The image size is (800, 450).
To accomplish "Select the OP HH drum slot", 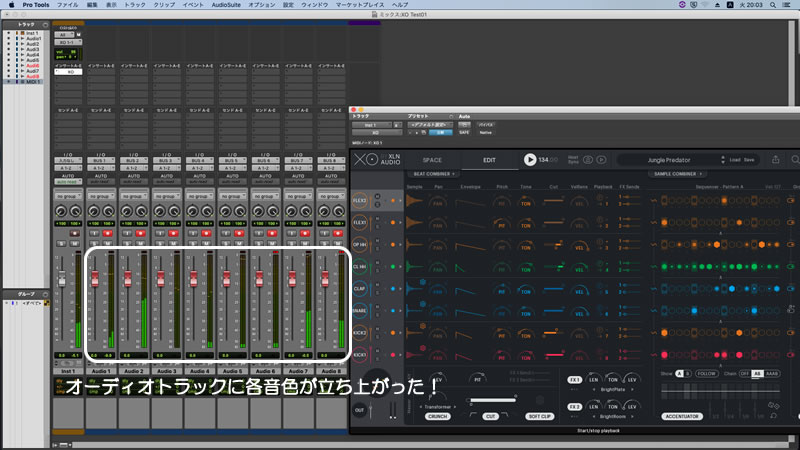I will coord(360,244).
